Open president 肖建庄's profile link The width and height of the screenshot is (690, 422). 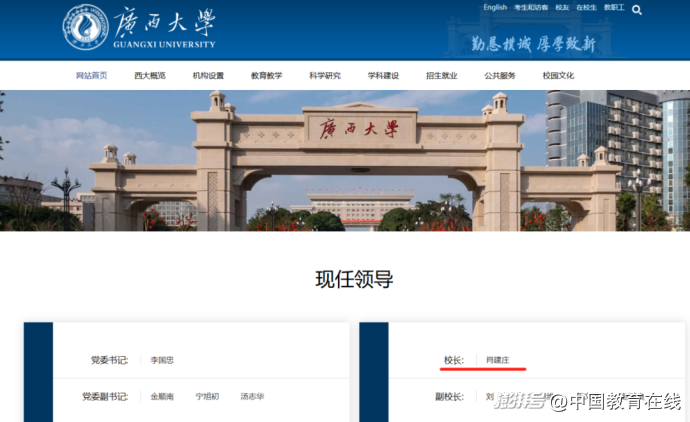(497, 359)
